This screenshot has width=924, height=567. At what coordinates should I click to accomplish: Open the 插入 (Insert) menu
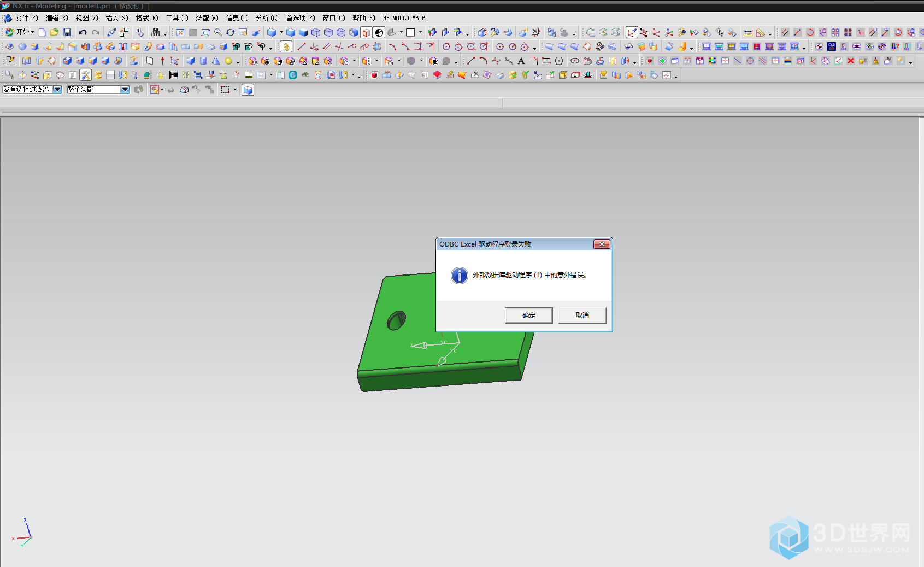[x=116, y=18]
